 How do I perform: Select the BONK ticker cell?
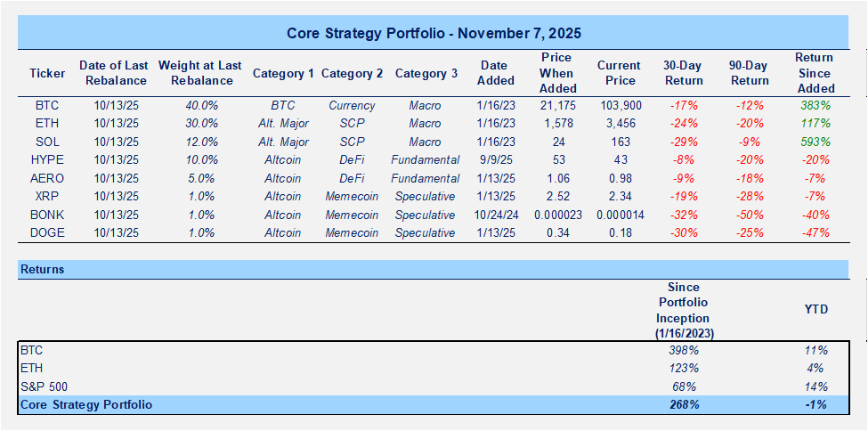click(47, 215)
